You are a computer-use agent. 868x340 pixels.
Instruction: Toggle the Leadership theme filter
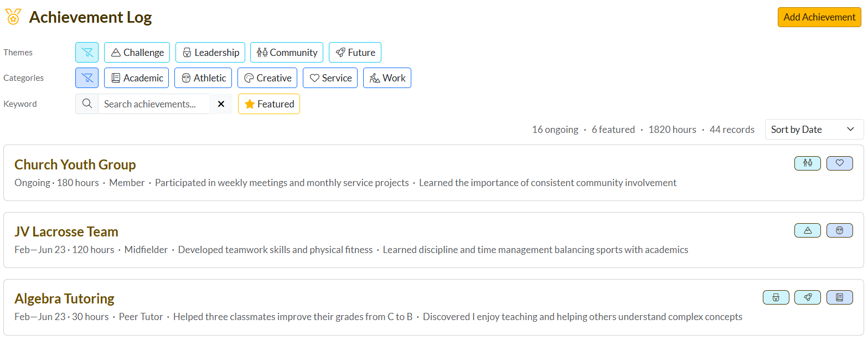[210, 53]
